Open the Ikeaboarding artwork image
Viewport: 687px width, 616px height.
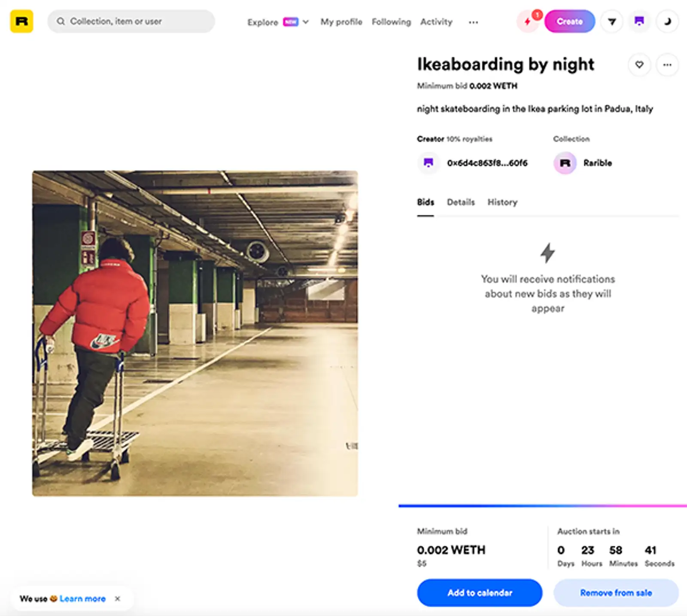[x=195, y=333]
